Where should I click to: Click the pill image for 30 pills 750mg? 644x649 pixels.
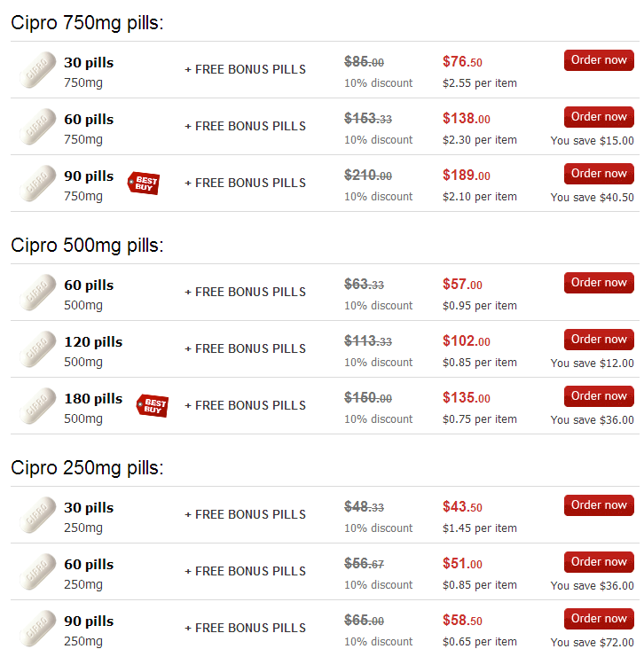37,69
